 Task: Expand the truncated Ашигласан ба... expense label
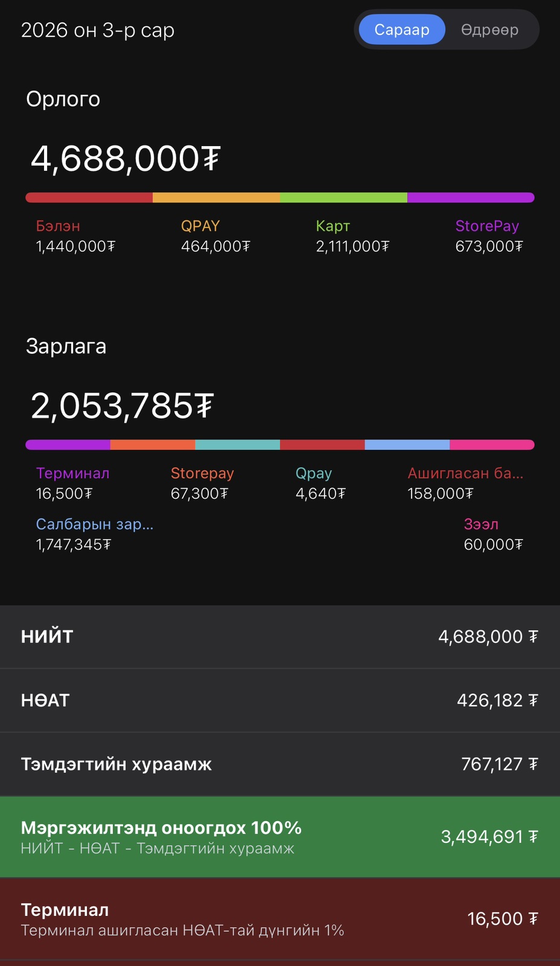[465, 473]
